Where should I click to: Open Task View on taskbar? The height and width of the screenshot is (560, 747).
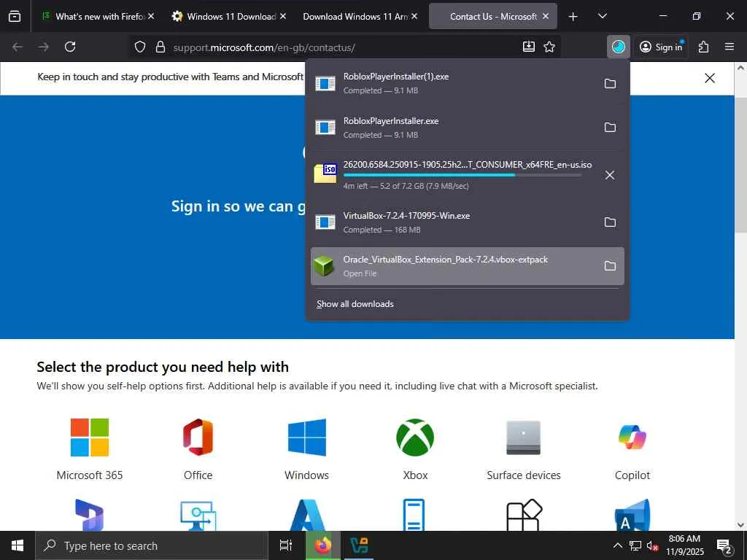(x=286, y=545)
